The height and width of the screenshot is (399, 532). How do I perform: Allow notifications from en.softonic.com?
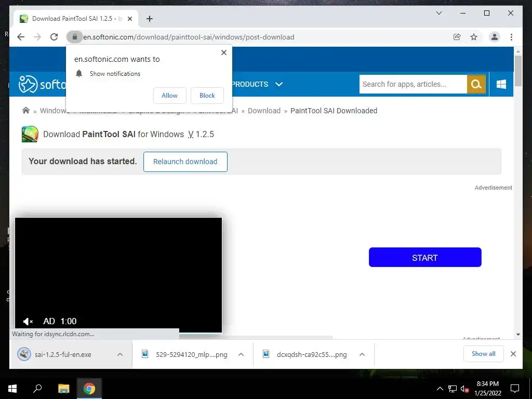[x=170, y=96]
